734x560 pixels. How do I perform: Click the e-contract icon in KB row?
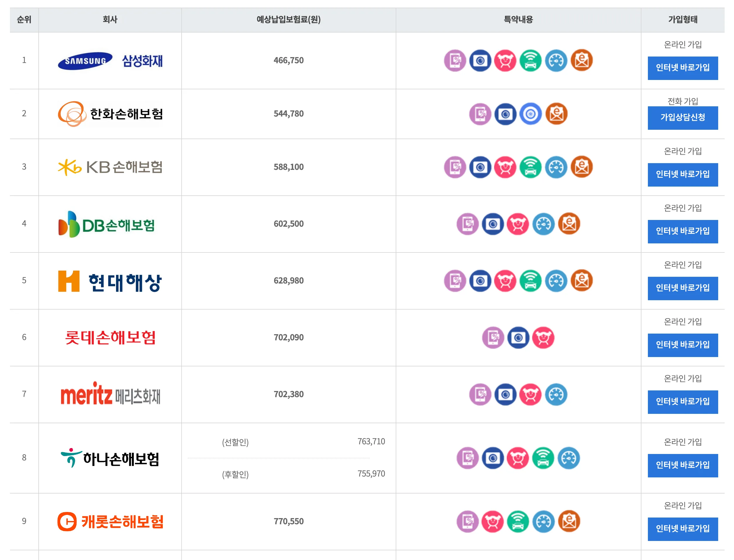(x=583, y=167)
